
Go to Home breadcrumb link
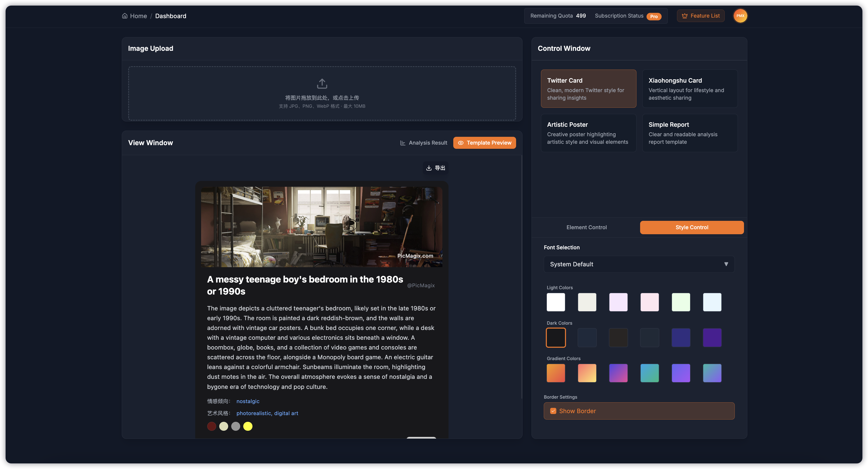[x=138, y=16]
